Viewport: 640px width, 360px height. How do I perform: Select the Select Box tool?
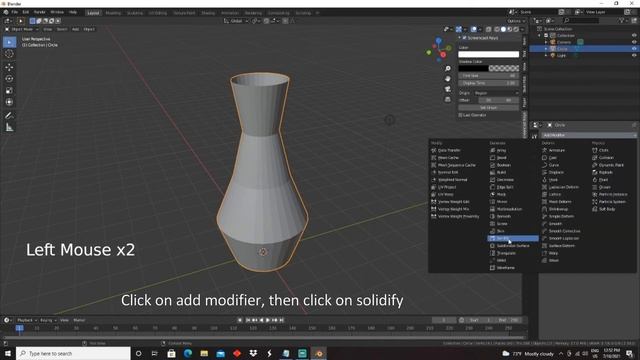[9, 42]
